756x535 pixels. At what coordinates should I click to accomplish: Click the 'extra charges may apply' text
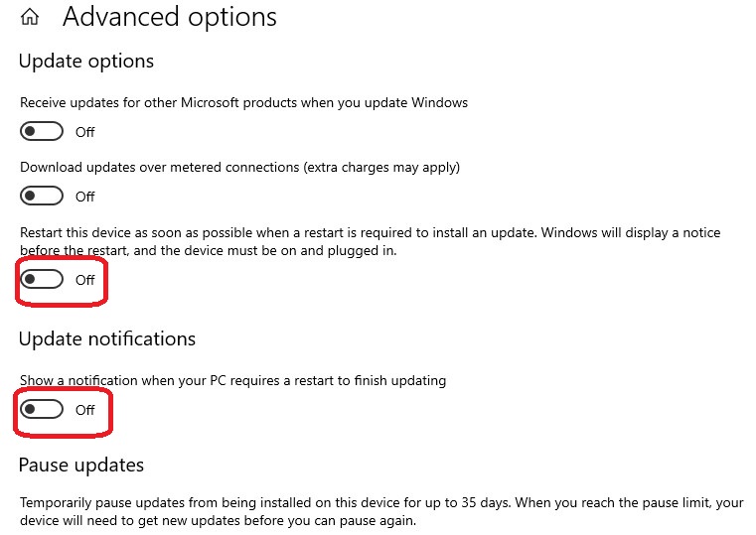(381, 167)
